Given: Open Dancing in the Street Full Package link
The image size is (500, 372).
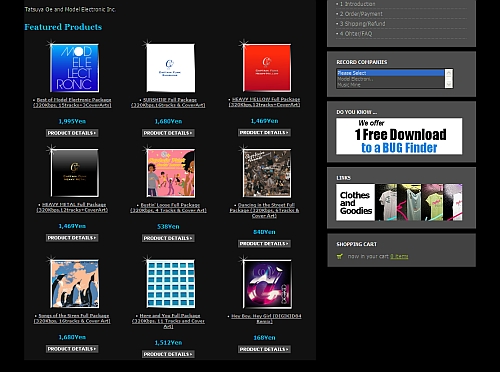Looking at the screenshot, I should [x=264, y=210].
